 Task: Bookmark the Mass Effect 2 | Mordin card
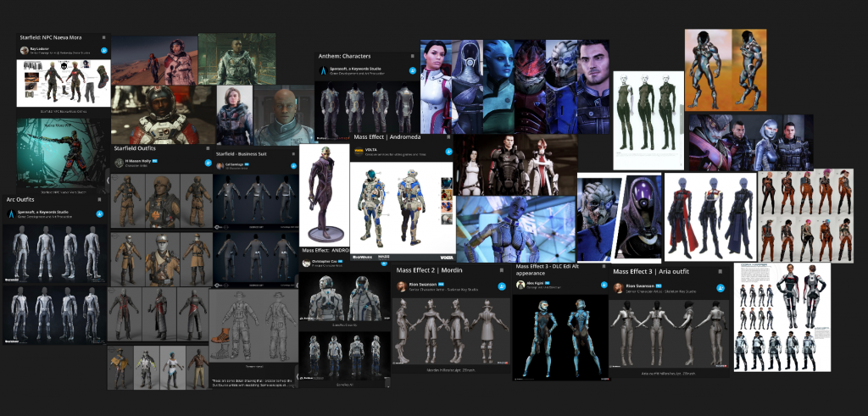pyautogui.click(x=502, y=271)
